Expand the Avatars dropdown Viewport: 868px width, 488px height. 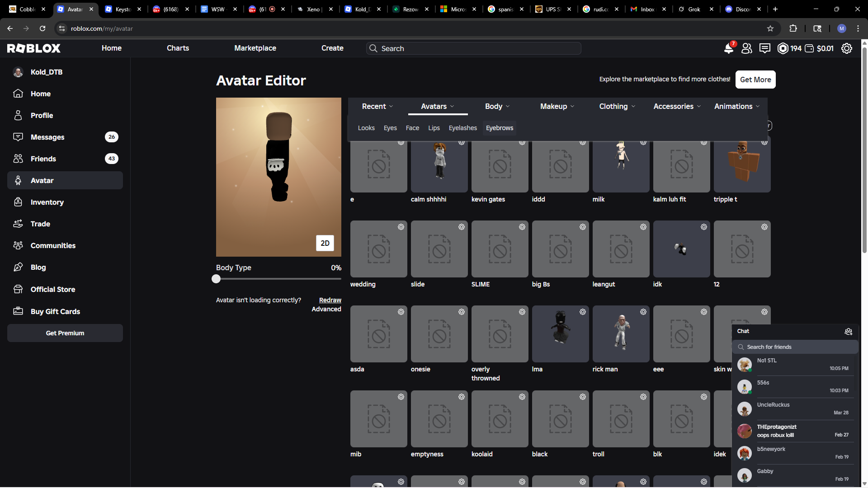438,106
